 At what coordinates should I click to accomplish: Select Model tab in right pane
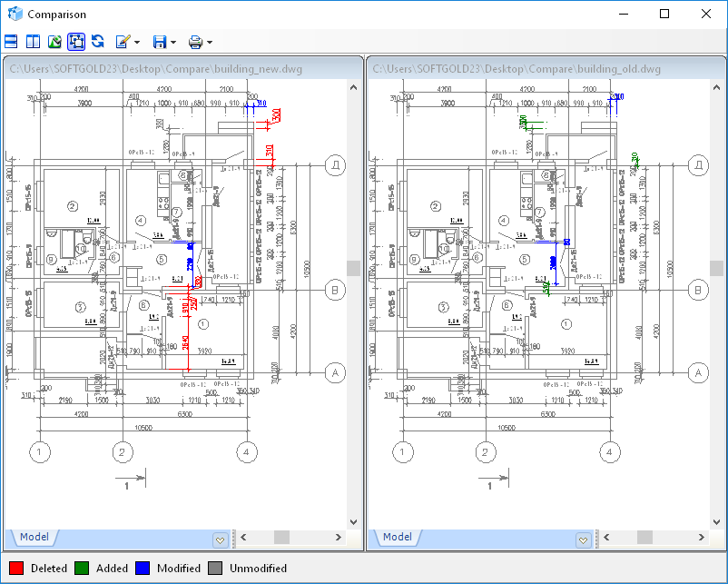pos(396,538)
